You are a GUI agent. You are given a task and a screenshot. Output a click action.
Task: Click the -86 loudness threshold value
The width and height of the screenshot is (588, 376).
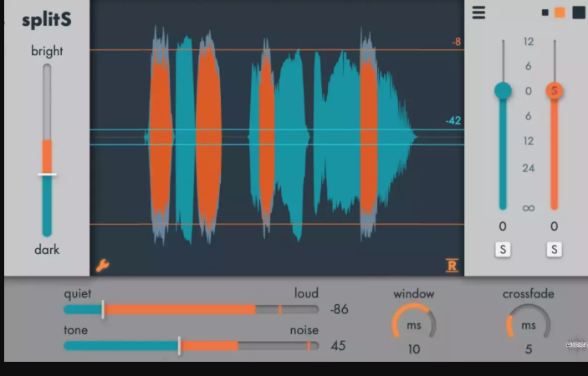pos(339,310)
